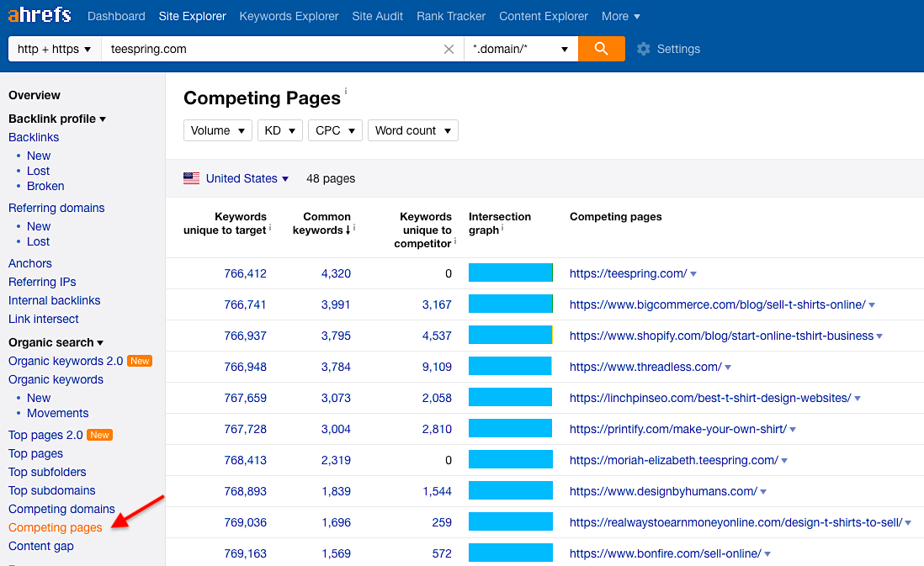The height and width of the screenshot is (566, 924).
Task: Click the Ahrefs logo
Action: [x=40, y=16]
